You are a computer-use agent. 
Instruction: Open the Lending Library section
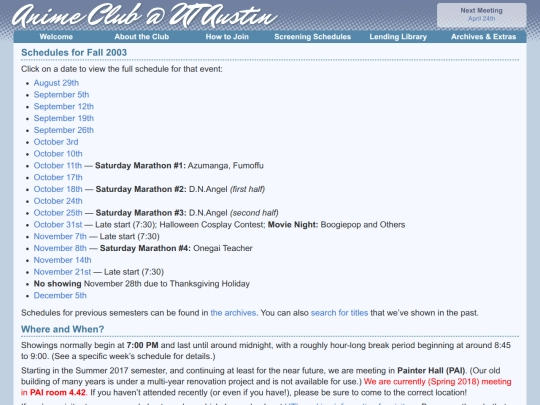(398, 37)
